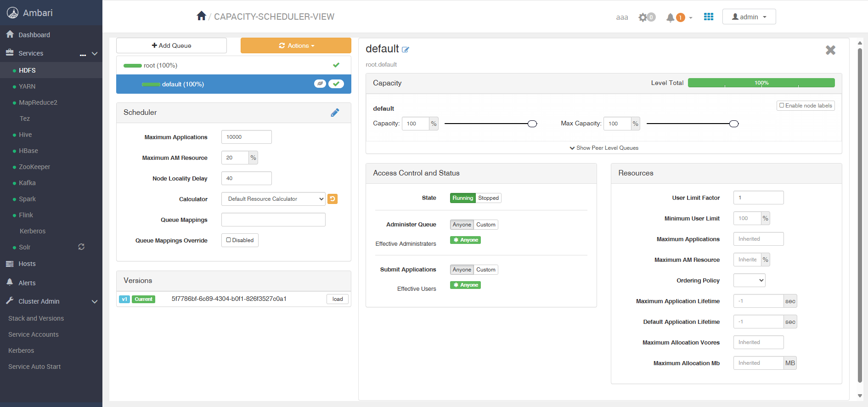Open the Calculator dropdown
This screenshot has height=407, width=868.
click(273, 199)
